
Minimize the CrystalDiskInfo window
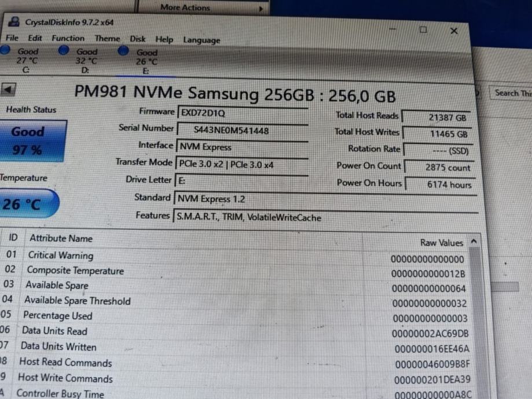pyautogui.click(x=392, y=29)
